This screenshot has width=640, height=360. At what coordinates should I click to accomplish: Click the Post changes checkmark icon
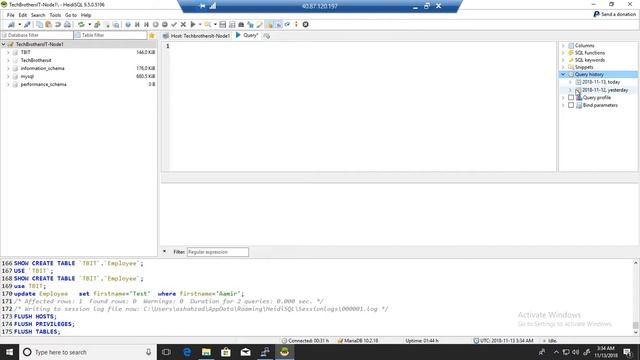pos(174,24)
